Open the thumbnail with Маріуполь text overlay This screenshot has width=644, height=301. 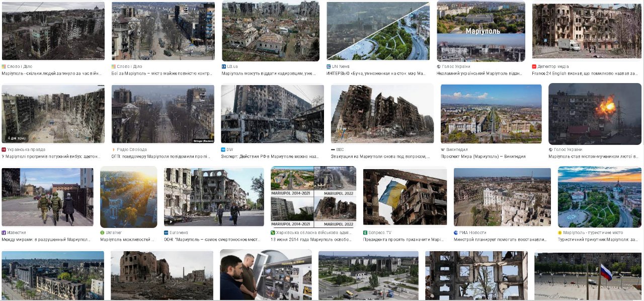[481, 31]
